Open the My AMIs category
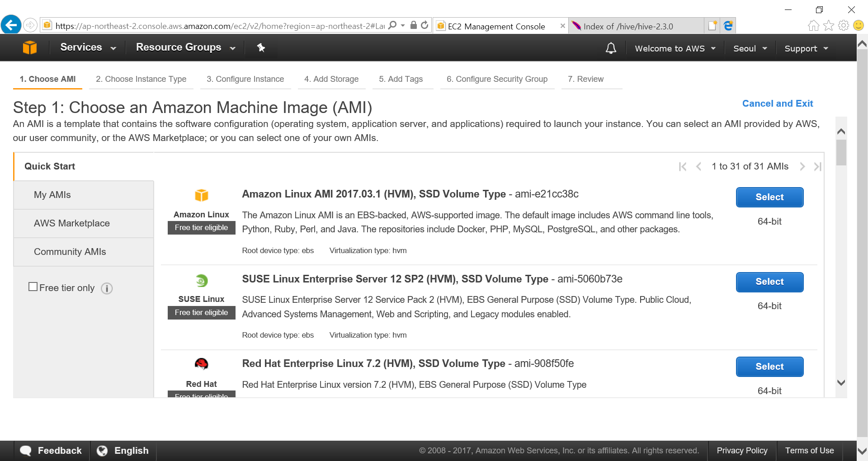This screenshot has height=461, width=868. pos(84,195)
